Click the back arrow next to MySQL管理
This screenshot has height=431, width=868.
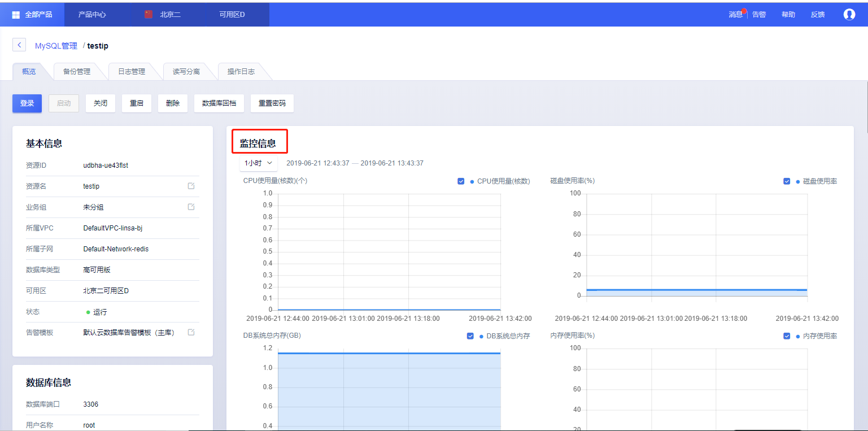(19, 45)
